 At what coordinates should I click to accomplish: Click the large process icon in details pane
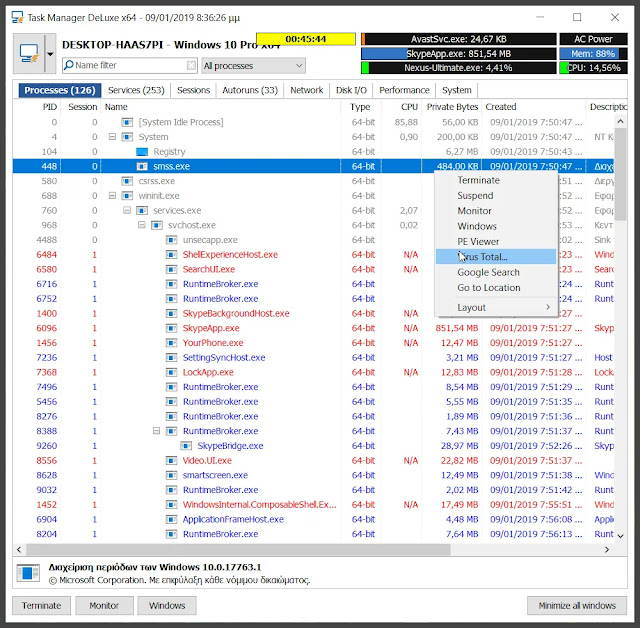click(x=28, y=573)
